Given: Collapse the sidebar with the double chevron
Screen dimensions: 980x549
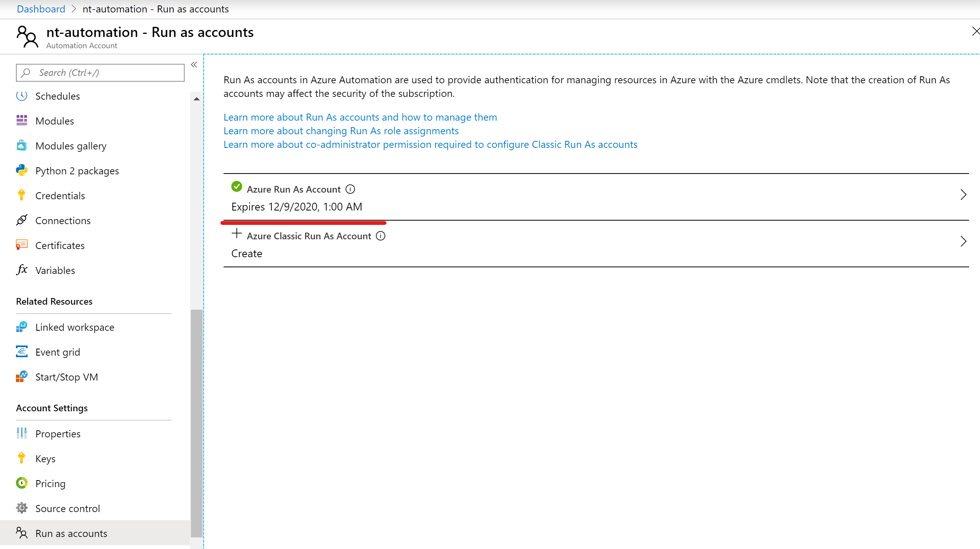Looking at the screenshot, I should [194, 65].
